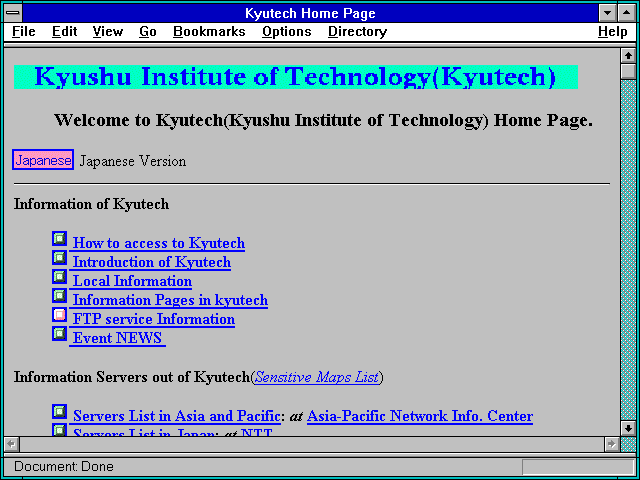Click the pink Japanese version button
The width and height of the screenshot is (640, 480).
point(43,160)
